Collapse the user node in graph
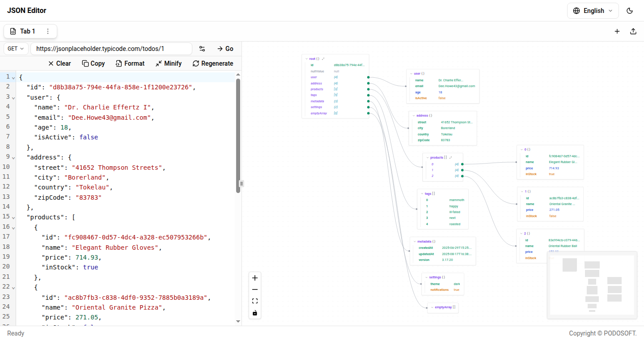The image size is (644, 340). (x=411, y=73)
